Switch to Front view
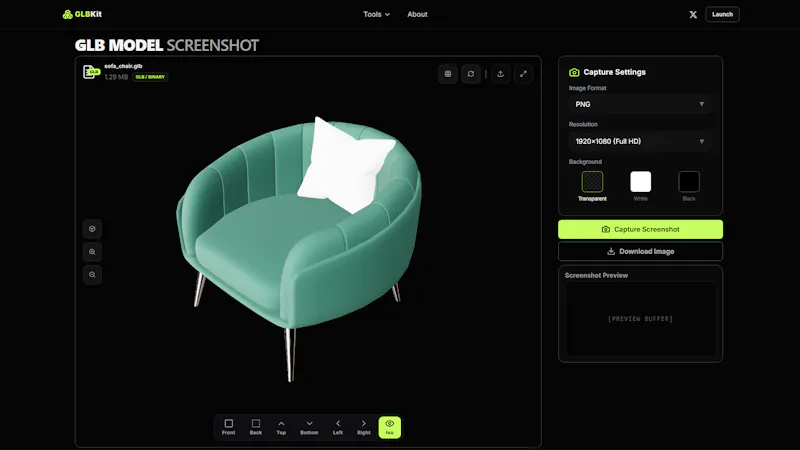800x450 pixels. point(229,427)
